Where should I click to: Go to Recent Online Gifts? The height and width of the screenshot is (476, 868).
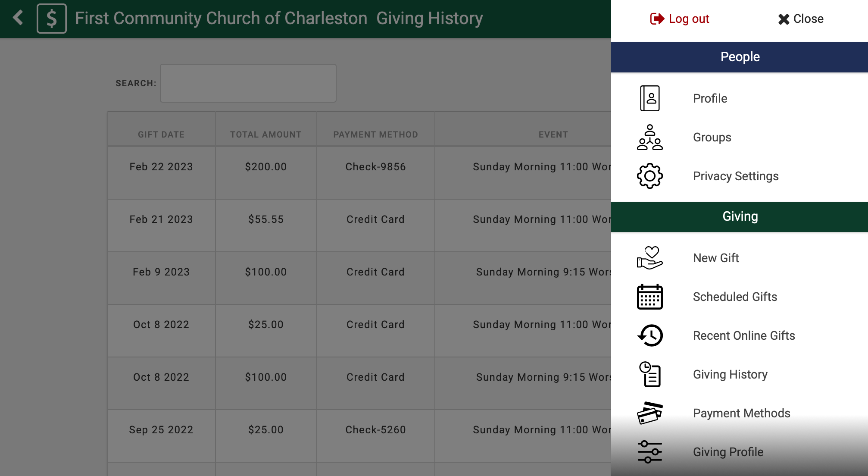tap(743, 335)
